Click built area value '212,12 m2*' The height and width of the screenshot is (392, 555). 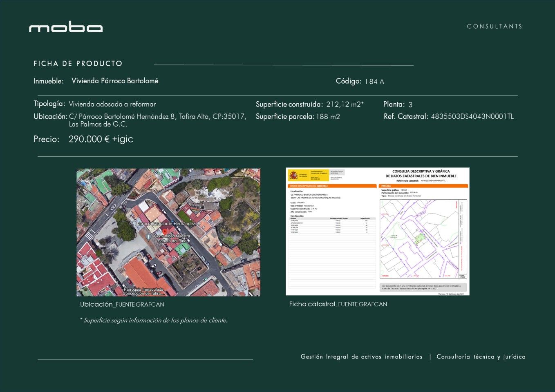[345, 105]
